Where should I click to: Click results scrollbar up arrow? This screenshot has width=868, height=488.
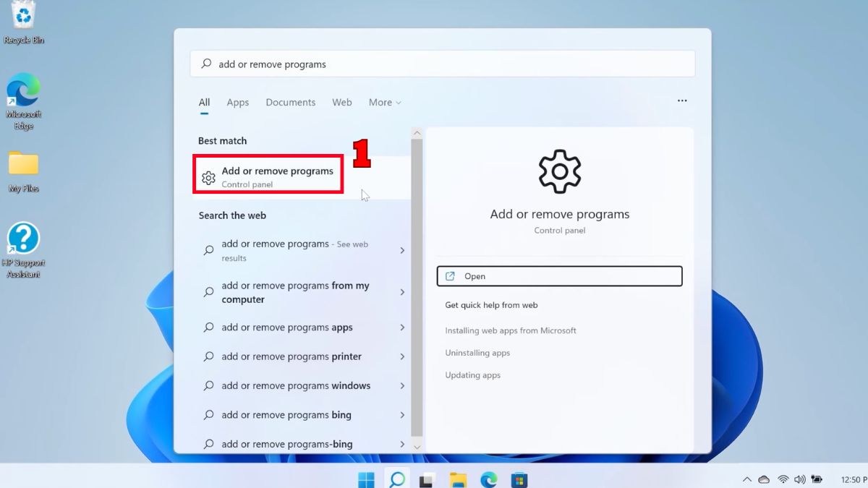[417, 133]
